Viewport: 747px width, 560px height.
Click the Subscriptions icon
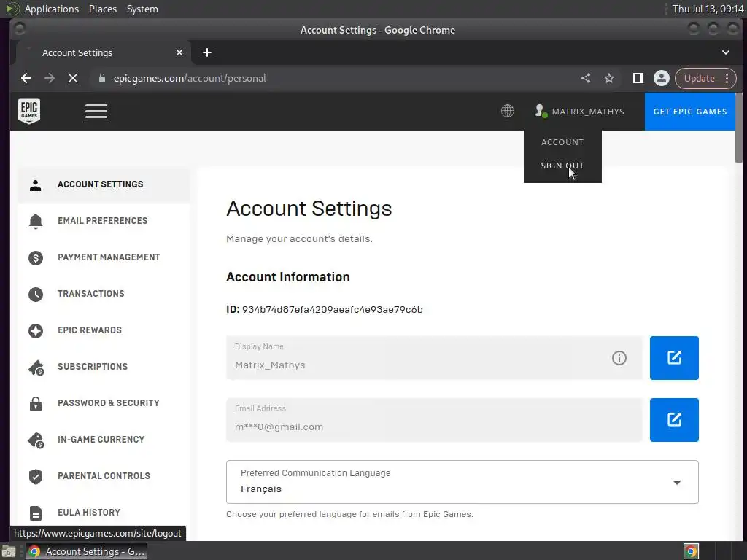[x=36, y=367]
